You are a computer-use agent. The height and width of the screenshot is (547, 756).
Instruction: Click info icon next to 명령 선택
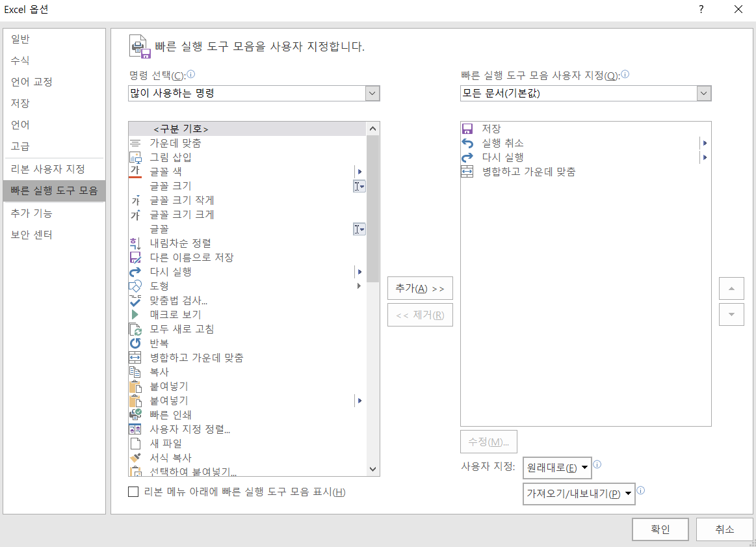point(191,74)
